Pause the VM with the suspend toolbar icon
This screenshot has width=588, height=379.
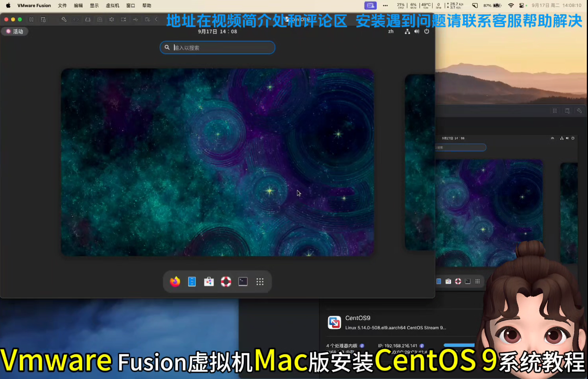[x=31, y=20]
